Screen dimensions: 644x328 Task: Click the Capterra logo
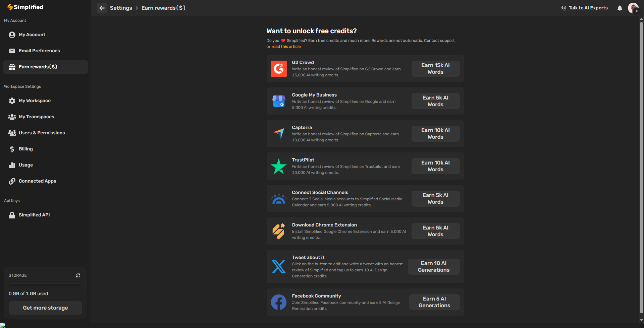(x=279, y=134)
